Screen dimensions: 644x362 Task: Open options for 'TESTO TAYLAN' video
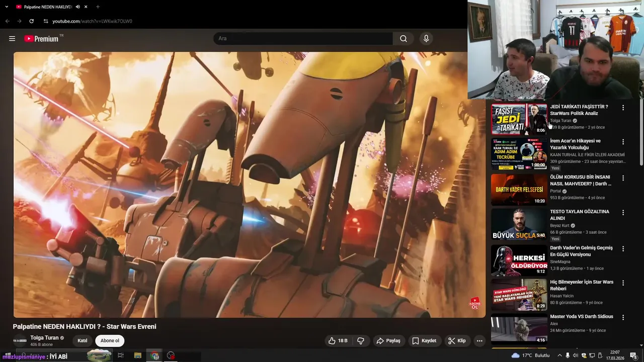tap(623, 212)
